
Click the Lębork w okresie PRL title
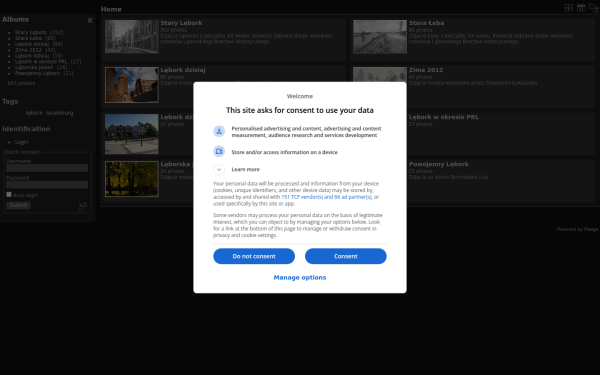tap(443, 117)
